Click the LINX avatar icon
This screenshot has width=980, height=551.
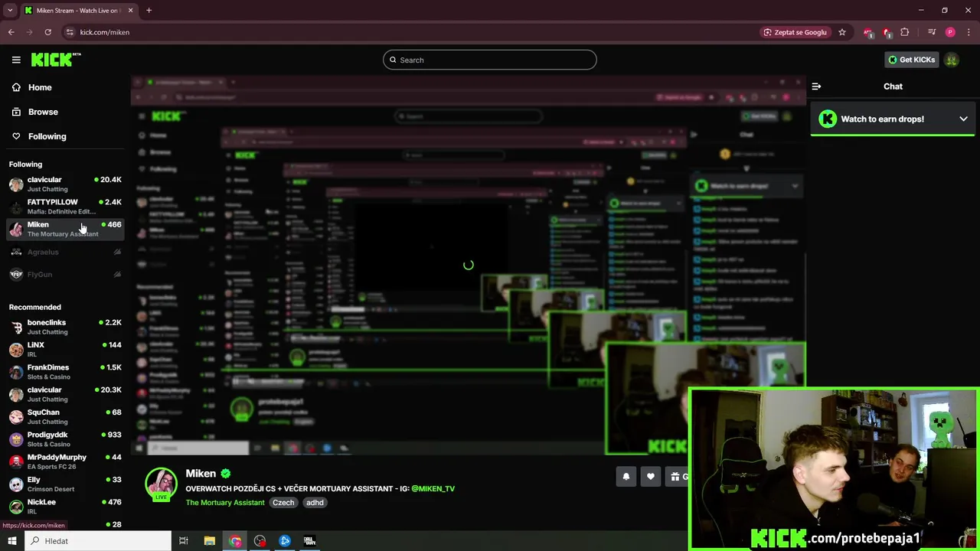click(x=16, y=350)
